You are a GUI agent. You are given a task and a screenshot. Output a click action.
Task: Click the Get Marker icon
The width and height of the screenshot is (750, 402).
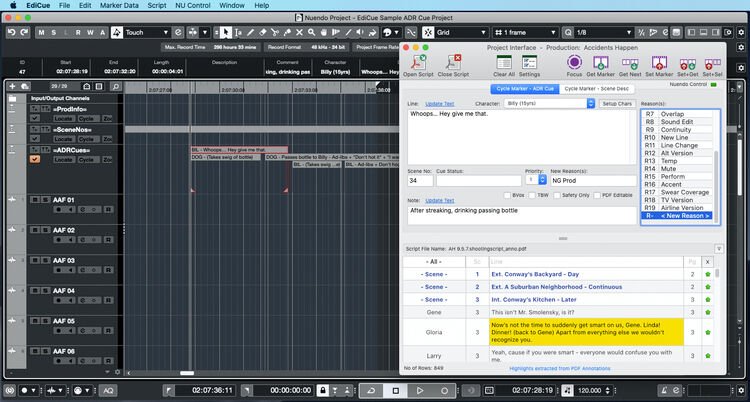601,63
